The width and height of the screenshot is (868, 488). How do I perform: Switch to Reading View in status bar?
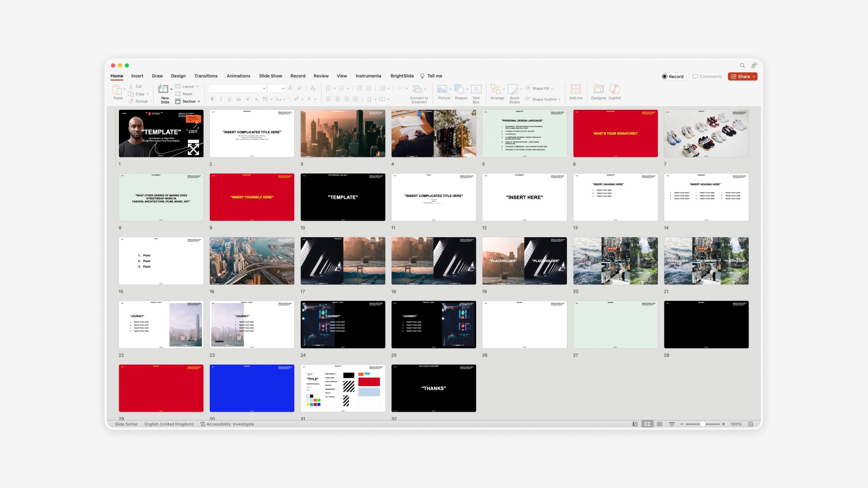coord(660,424)
